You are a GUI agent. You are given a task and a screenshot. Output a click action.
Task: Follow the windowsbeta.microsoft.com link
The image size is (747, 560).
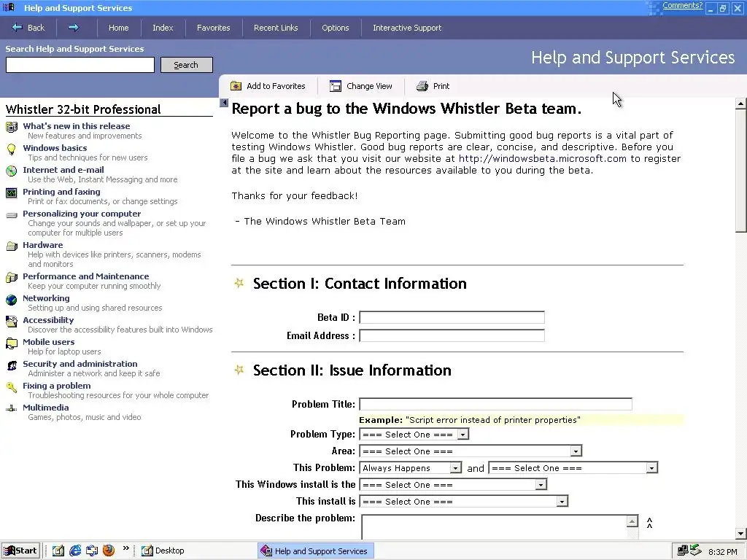coord(543,158)
